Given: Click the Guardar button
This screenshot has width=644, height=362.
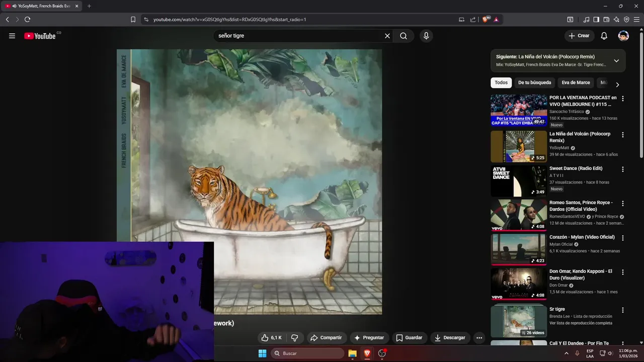Looking at the screenshot, I should coord(409,338).
